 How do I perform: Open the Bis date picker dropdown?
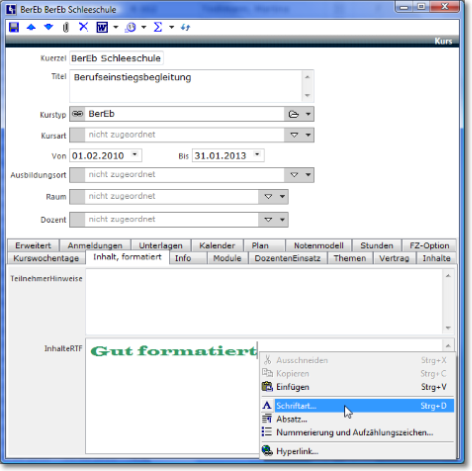coord(257,155)
